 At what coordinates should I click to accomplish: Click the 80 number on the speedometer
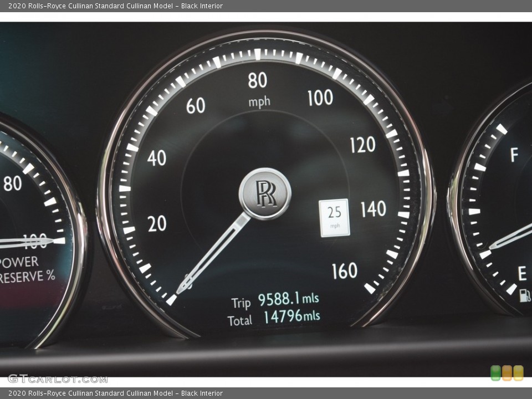[258, 80]
